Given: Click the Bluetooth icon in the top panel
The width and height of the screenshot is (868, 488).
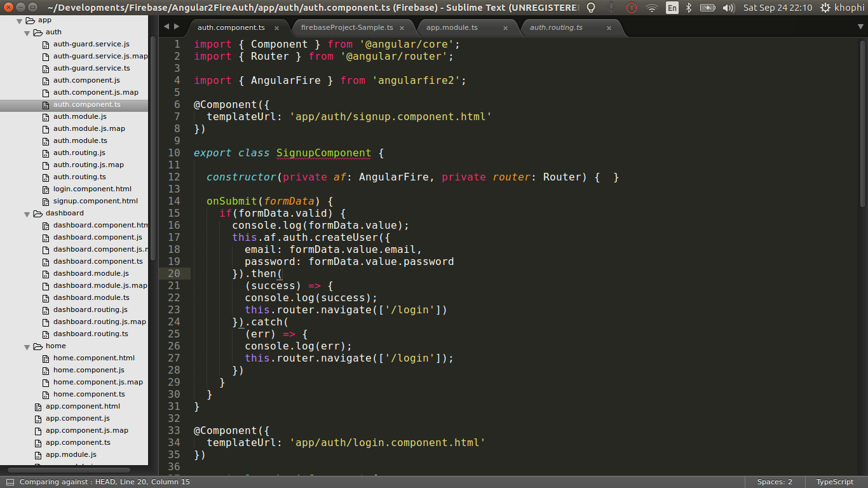Looking at the screenshot, I should 689,8.
